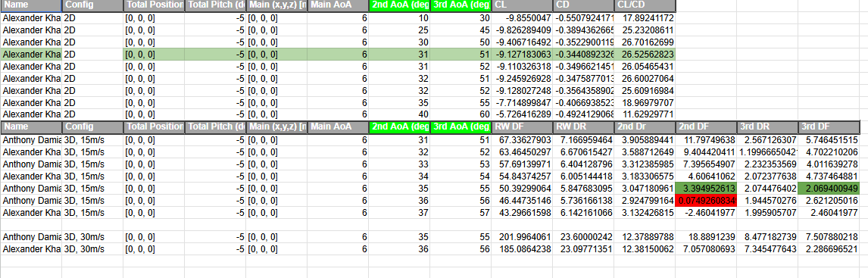868x278 pixels.
Task: Click 3rd DR cell 8.477182739
Action: 767,237
